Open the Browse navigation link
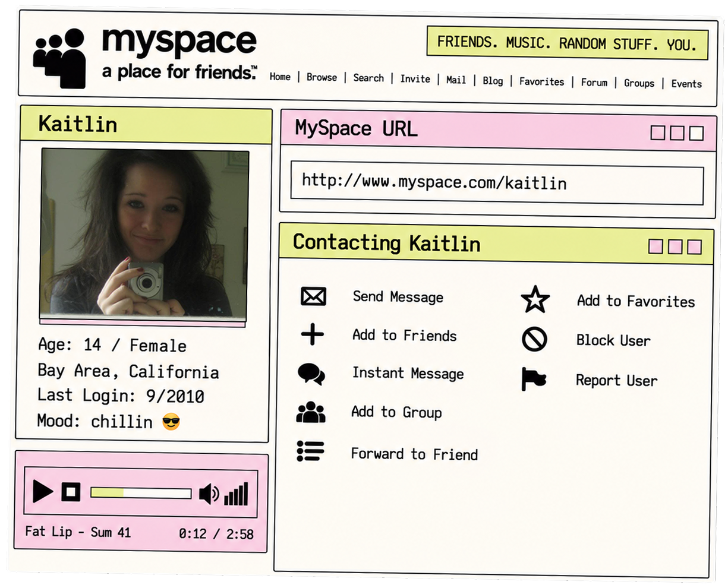728x588 pixels. [322, 77]
